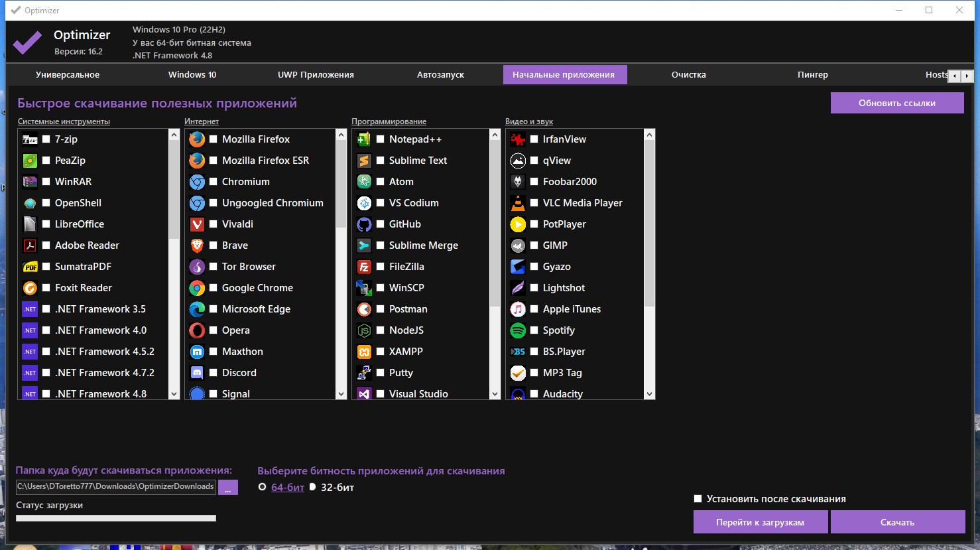Enable the Postman checkbox

pyautogui.click(x=381, y=309)
